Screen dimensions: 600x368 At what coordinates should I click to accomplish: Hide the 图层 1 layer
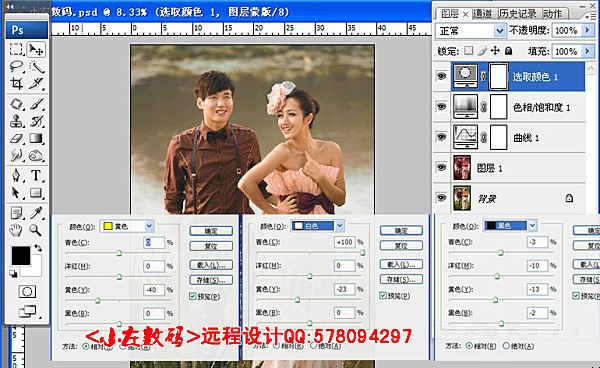[441, 167]
